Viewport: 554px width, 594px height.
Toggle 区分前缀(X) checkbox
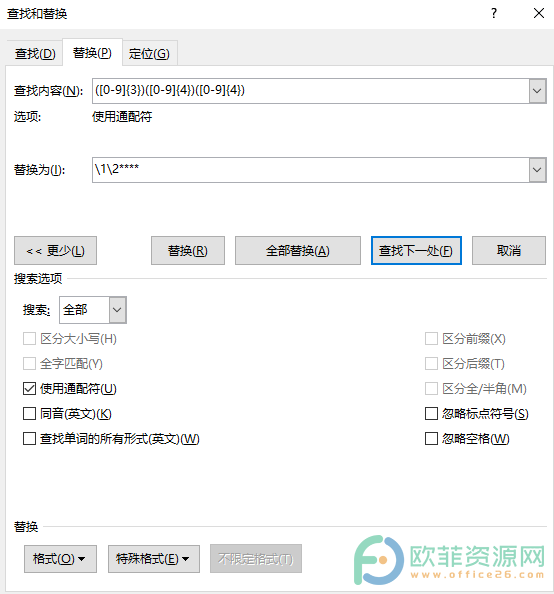[x=431, y=339]
